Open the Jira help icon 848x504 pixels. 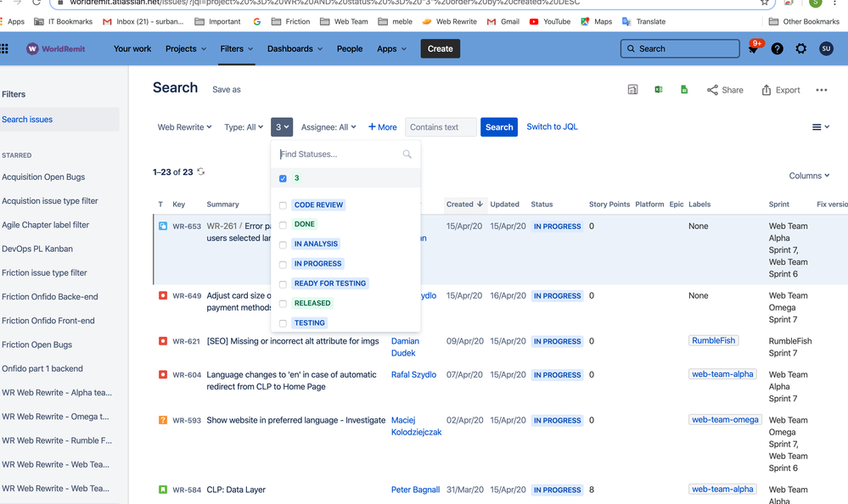click(x=777, y=48)
